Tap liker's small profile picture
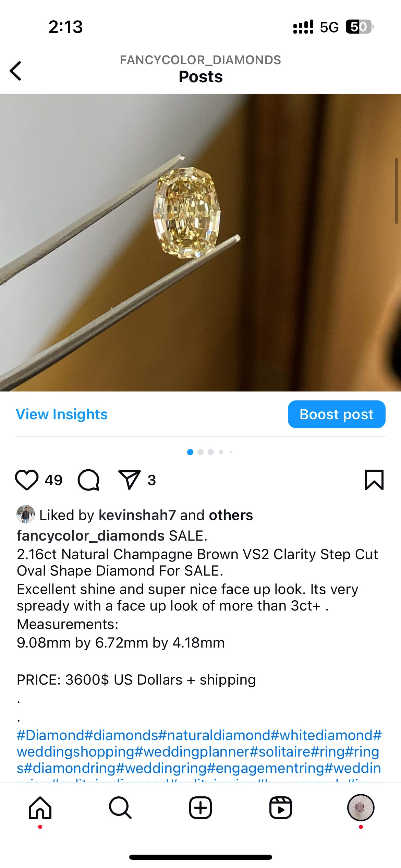401x868 pixels. (26, 514)
